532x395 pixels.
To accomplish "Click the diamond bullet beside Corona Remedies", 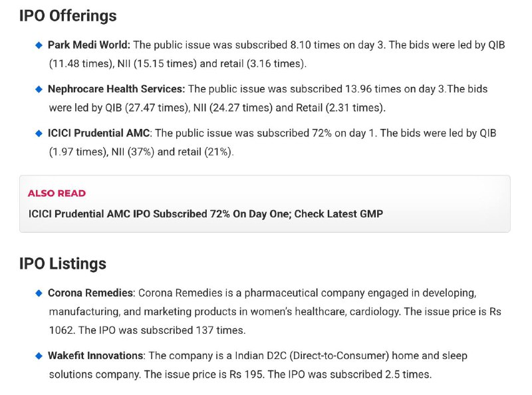I will pyautogui.click(x=39, y=293).
